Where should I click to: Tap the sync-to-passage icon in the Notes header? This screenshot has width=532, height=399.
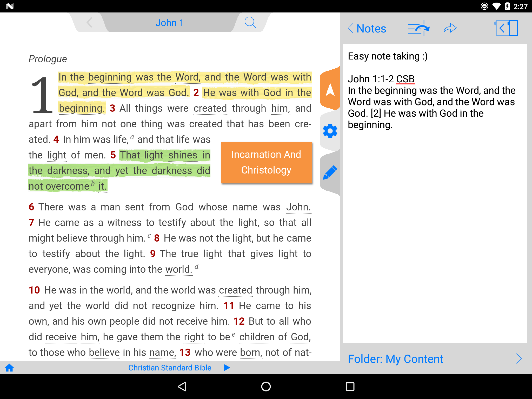point(419,28)
